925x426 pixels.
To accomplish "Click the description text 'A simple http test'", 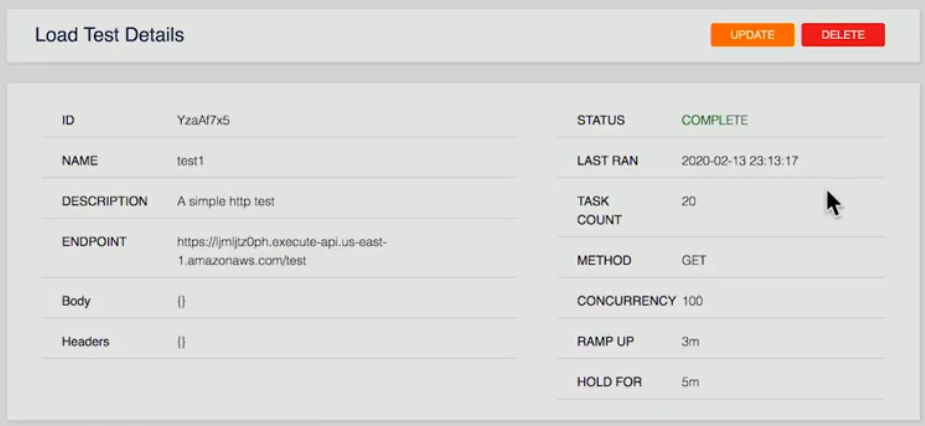I will tap(225, 201).
